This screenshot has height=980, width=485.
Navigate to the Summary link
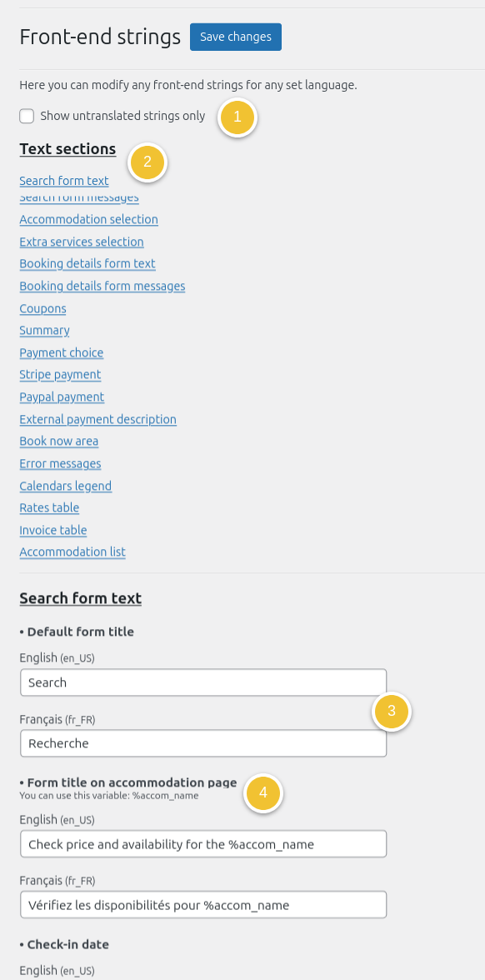pyautogui.click(x=44, y=330)
